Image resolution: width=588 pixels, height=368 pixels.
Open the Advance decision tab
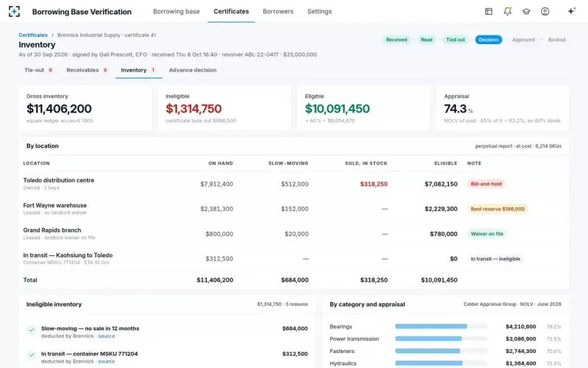[x=193, y=70]
